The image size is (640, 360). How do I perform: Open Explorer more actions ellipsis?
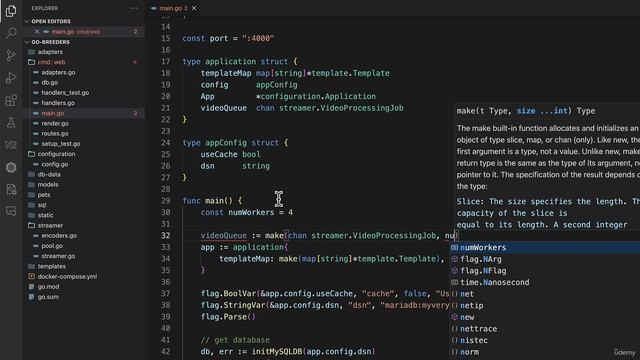pos(134,8)
